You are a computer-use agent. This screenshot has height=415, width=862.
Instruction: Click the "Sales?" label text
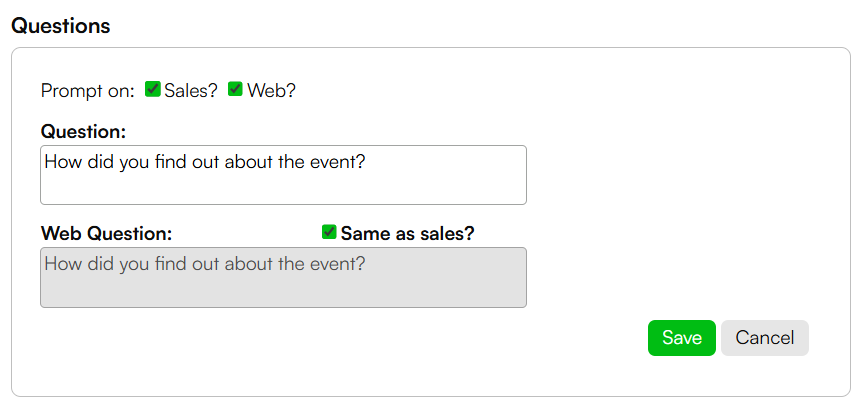click(191, 90)
